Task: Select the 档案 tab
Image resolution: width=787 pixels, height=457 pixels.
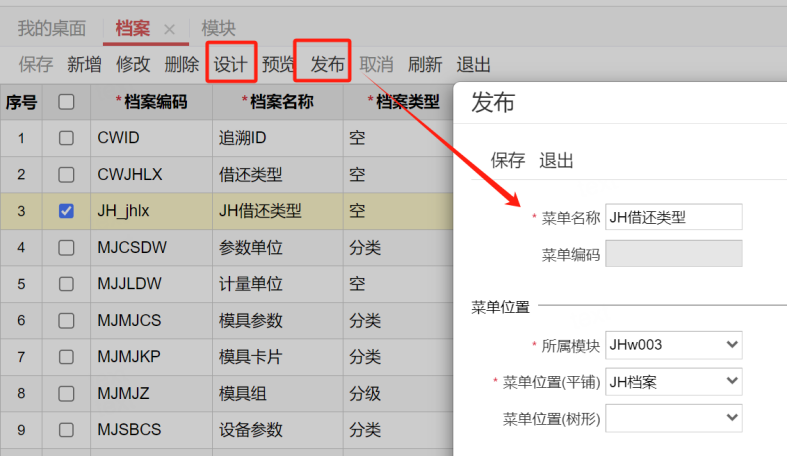Action: [x=133, y=28]
